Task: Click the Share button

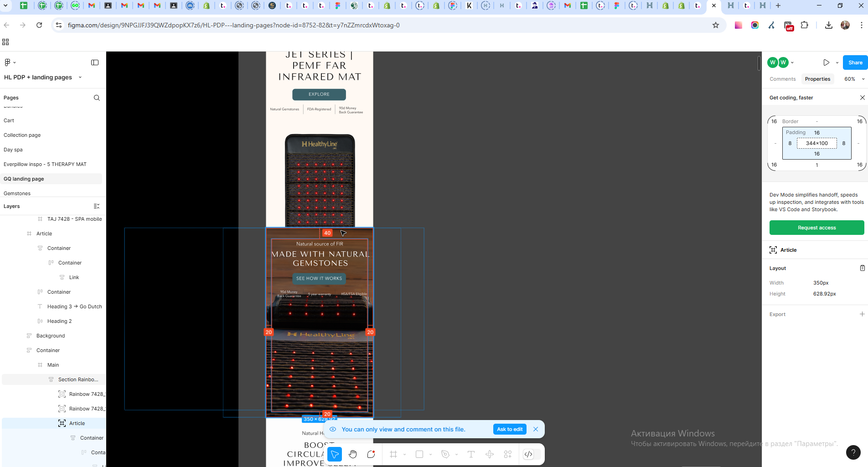Action: pyautogui.click(x=855, y=62)
